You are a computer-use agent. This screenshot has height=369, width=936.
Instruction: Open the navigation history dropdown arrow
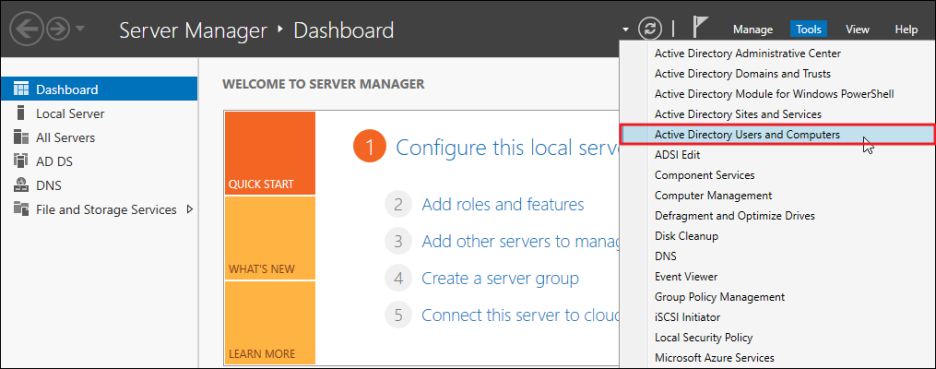click(81, 29)
